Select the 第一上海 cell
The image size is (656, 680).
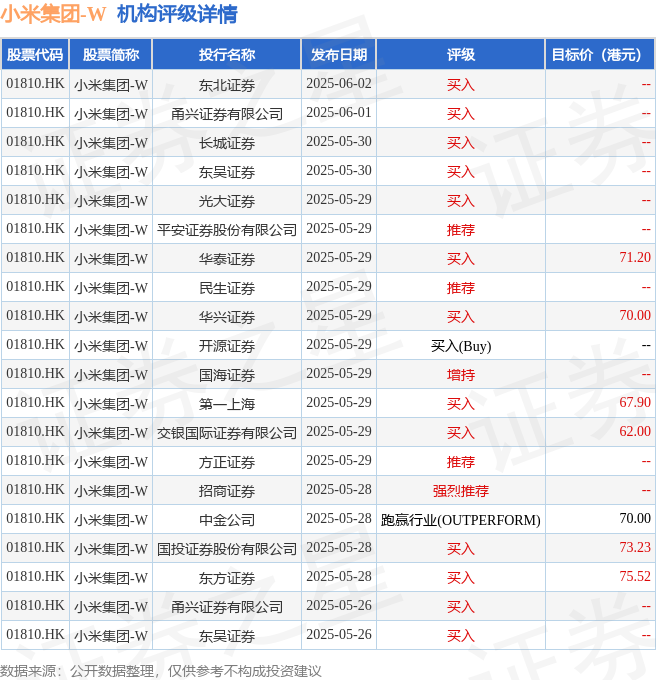[x=227, y=404]
